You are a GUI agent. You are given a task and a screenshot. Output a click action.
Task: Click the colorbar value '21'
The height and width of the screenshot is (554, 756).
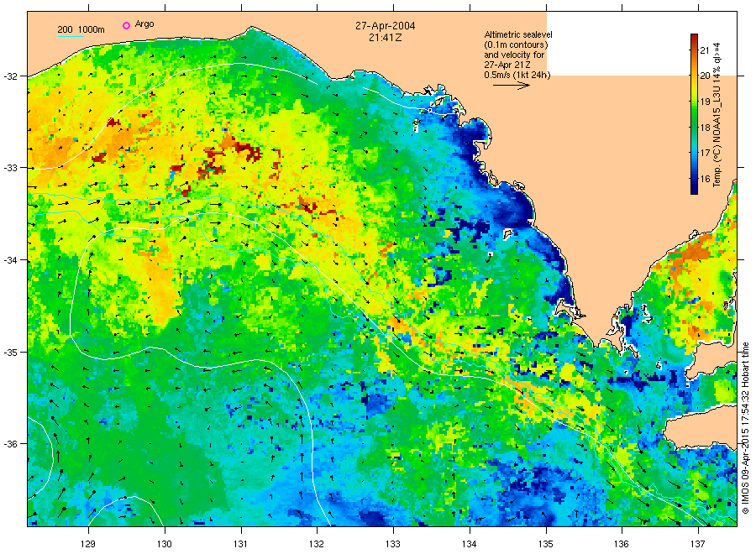(705, 50)
